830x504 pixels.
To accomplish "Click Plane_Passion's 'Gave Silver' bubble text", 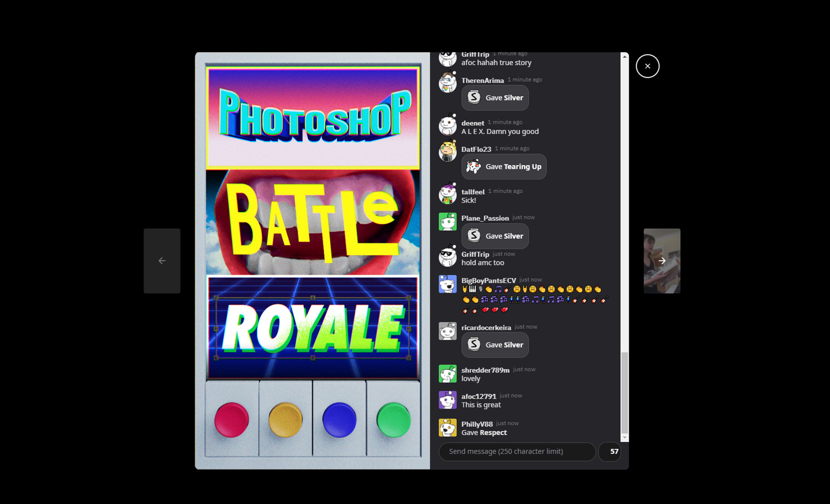I will [x=504, y=236].
